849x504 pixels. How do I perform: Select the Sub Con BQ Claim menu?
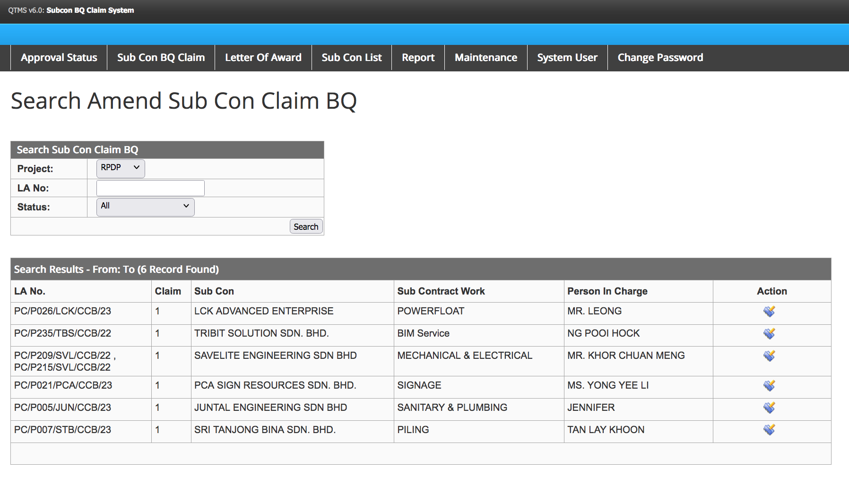[161, 58]
